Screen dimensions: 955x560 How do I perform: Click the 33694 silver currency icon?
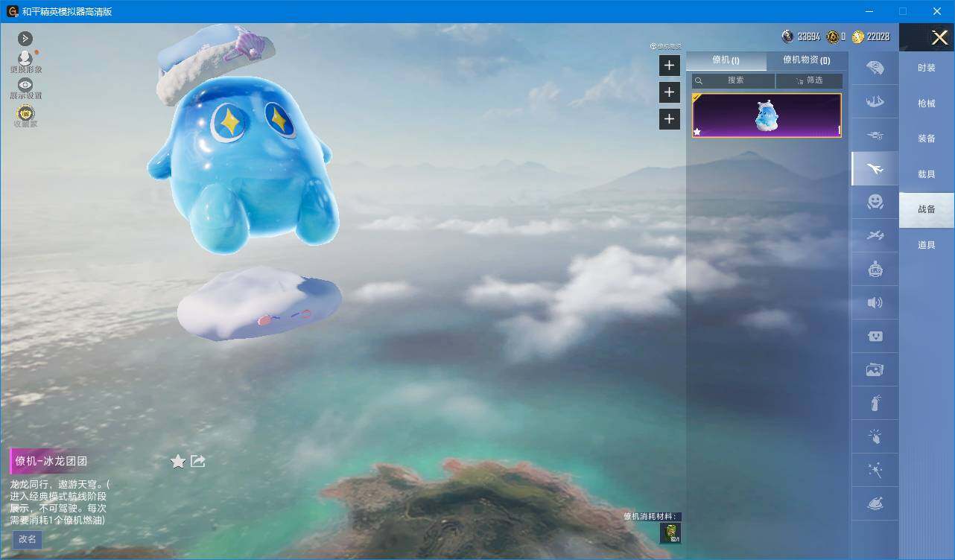(787, 36)
